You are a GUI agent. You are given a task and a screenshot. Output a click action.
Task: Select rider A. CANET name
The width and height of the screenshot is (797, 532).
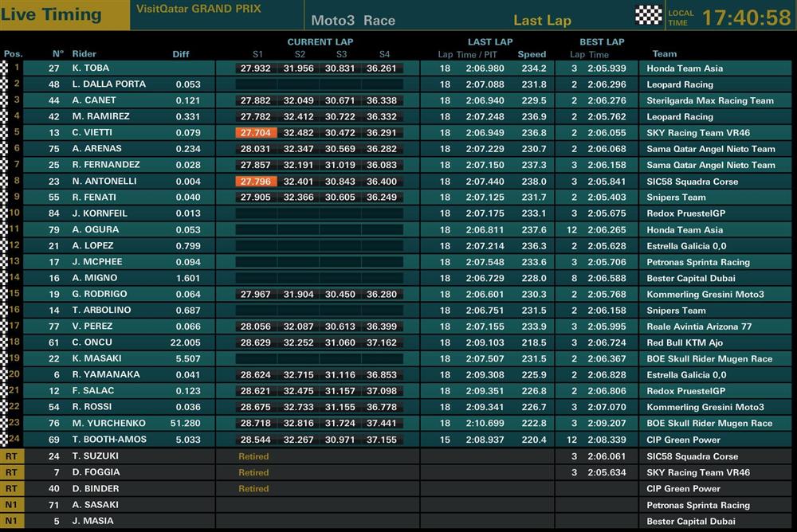click(94, 100)
